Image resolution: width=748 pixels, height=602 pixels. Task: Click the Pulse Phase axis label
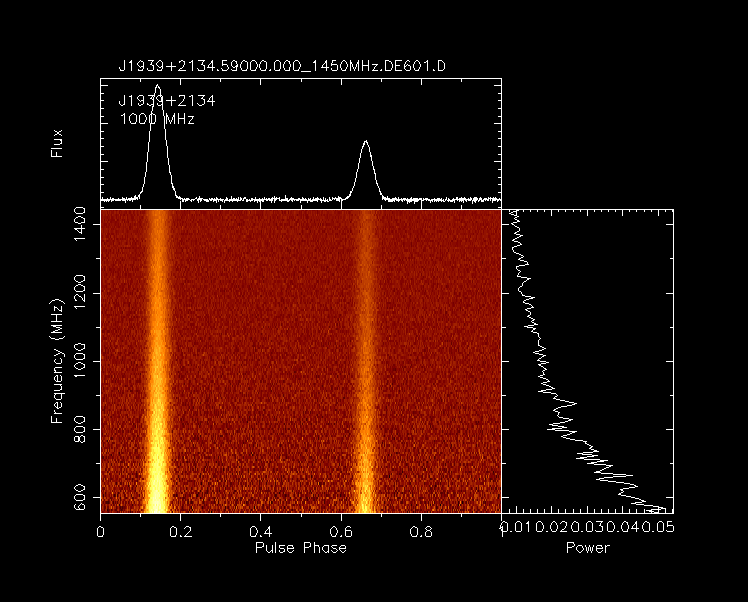click(301, 548)
